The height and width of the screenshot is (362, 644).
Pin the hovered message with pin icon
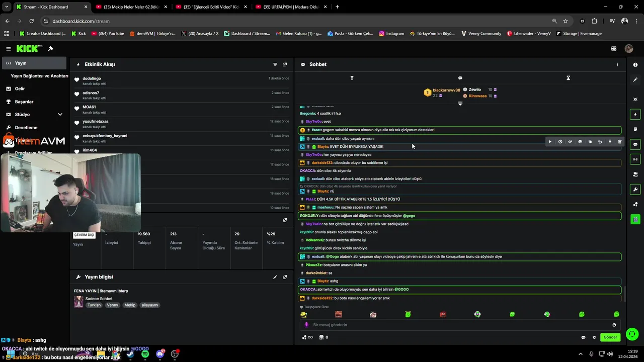pyautogui.click(x=610, y=142)
